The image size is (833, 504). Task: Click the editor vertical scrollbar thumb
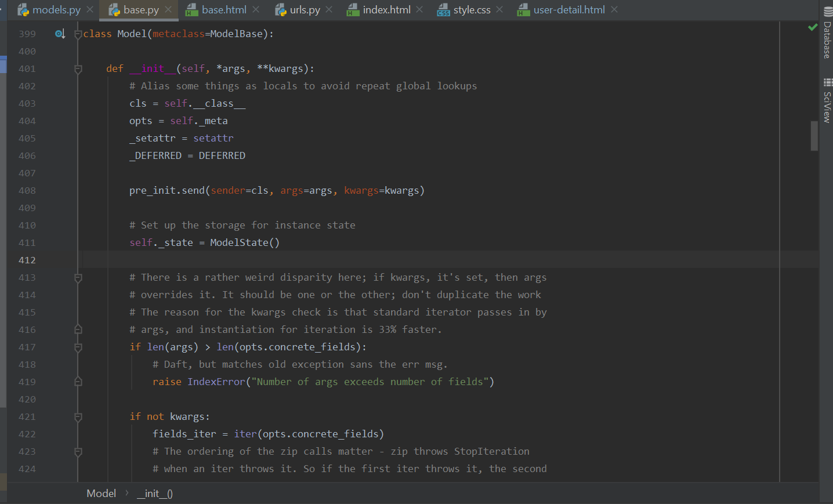tap(814, 136)
